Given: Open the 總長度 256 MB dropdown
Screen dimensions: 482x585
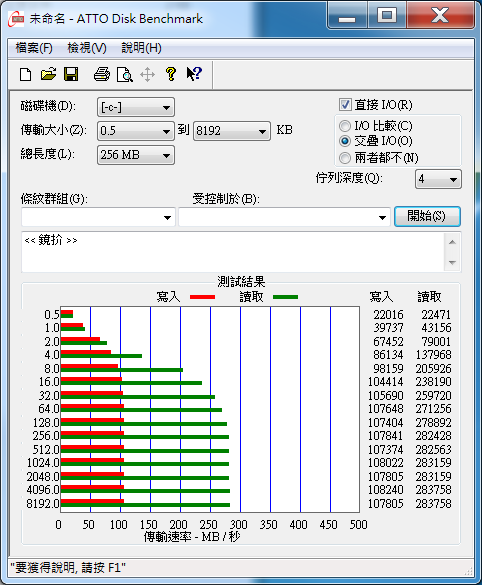Looking at the screenshot, I should pos(135,155).
